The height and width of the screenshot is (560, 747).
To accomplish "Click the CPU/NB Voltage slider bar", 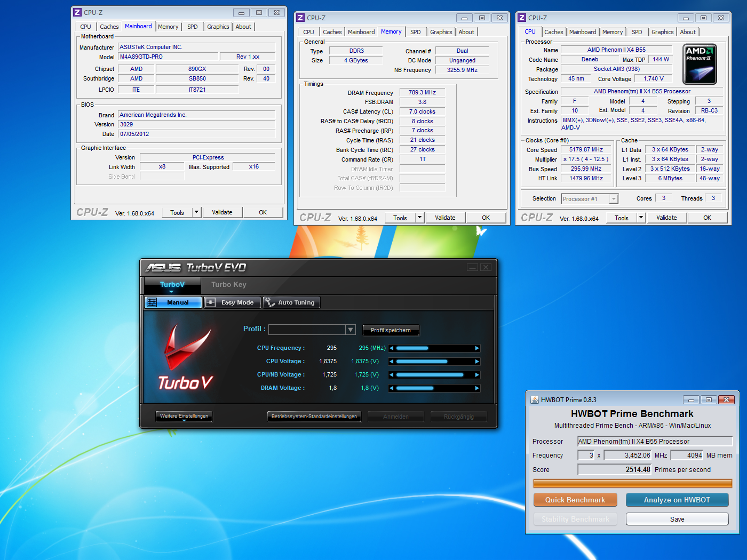I will coord(435,375).
